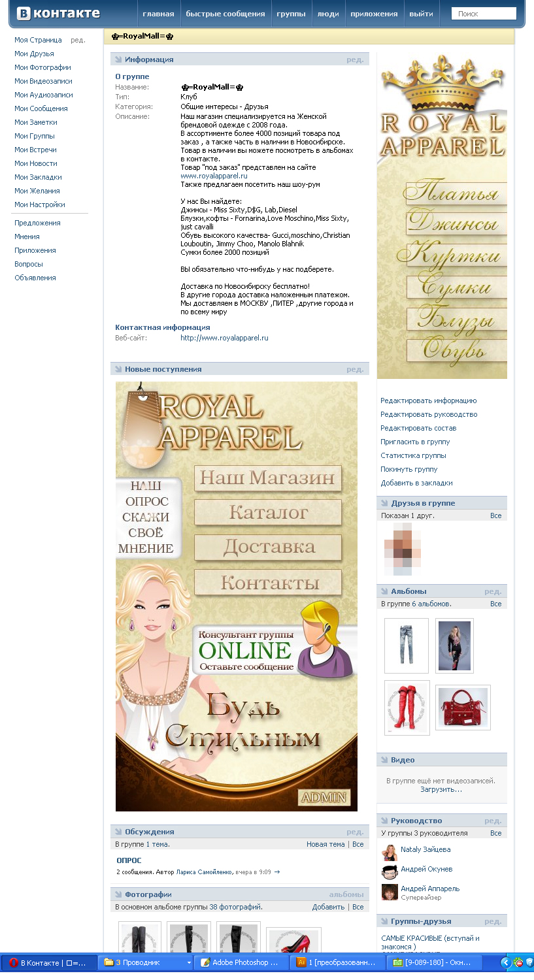Viewport: 534px width, 980px height.
Task: Click the arrow icon on Новые поступления header
Action: coord(118,368)
